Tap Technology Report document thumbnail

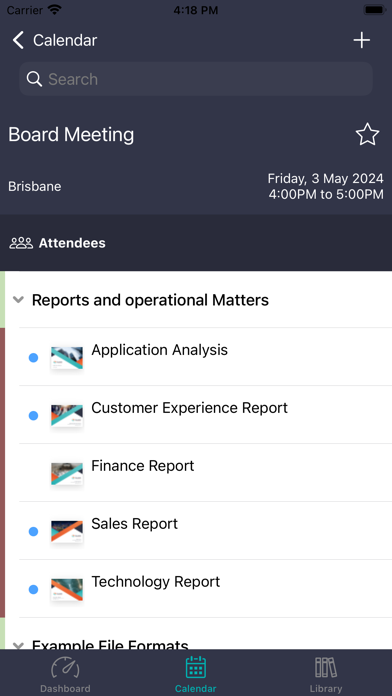tap(67, 589)
